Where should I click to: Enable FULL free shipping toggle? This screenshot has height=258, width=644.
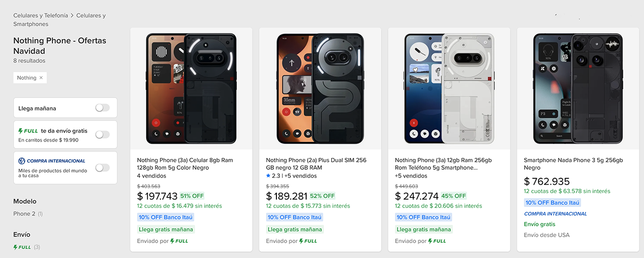pos(102,135)
